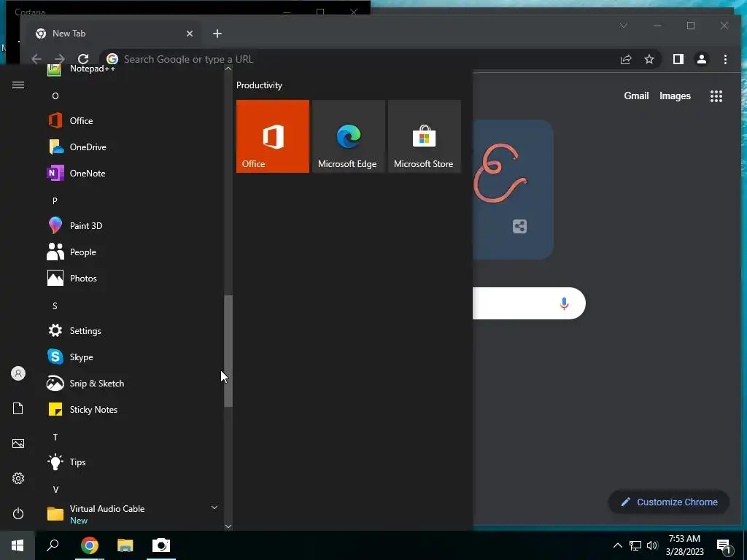Launch OneDrive from the Start menu
Screen dimensions: 747x560
(x=133, y=147)
